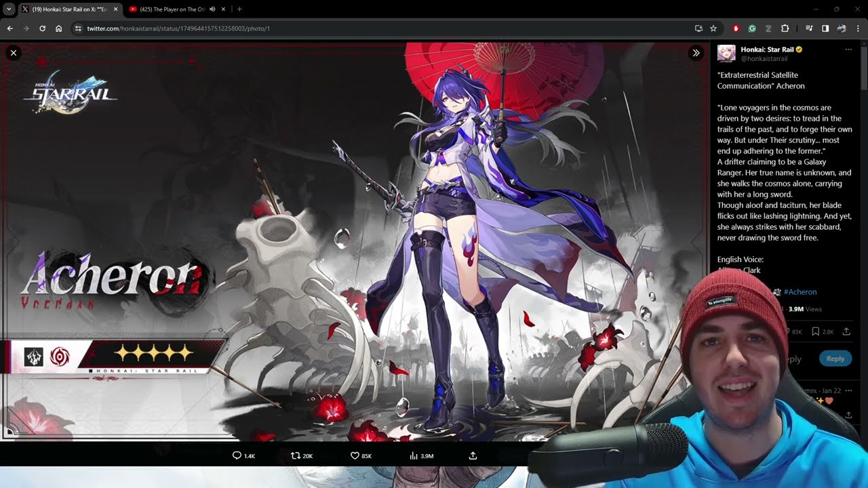Viewport: 868px width, 488px height.
Task: Close the Honkai: Star Rail X tab
Action: pyautogui.click(x=115, y=9)
